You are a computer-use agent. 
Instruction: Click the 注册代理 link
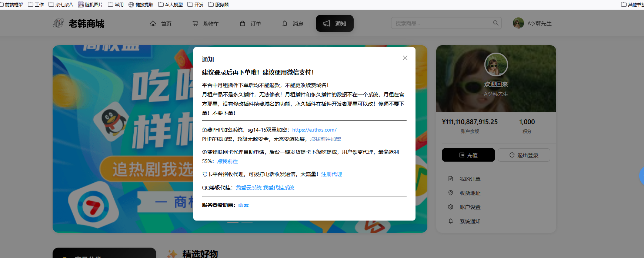coord(331,174)
